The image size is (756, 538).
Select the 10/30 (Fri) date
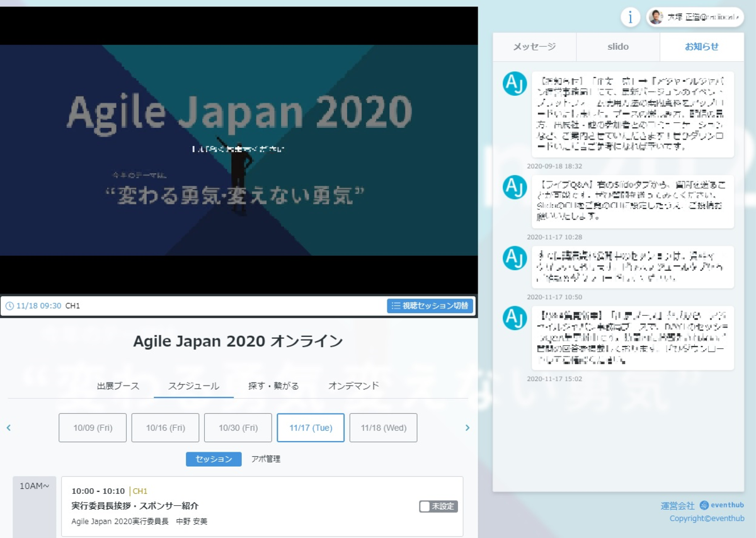238,428
